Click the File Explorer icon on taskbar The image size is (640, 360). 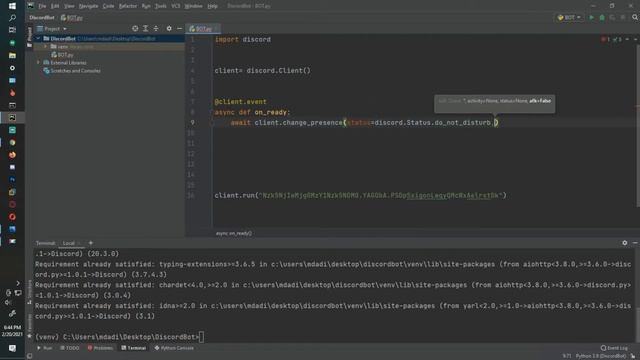coord(12,55)
